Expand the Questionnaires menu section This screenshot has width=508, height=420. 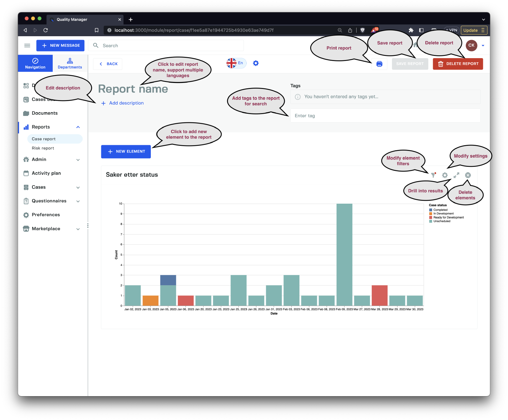coord(78,201)
